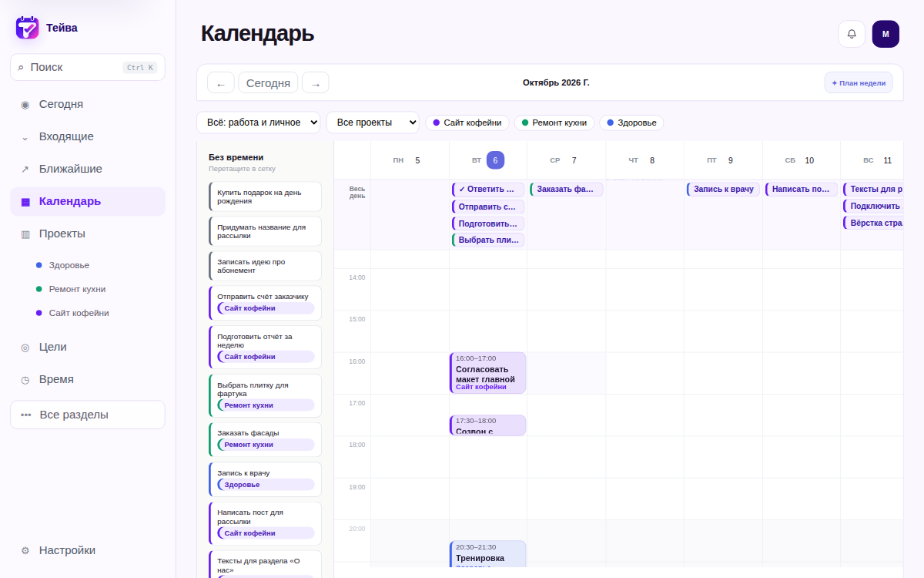Click the Цели target icon

[25, 348]
